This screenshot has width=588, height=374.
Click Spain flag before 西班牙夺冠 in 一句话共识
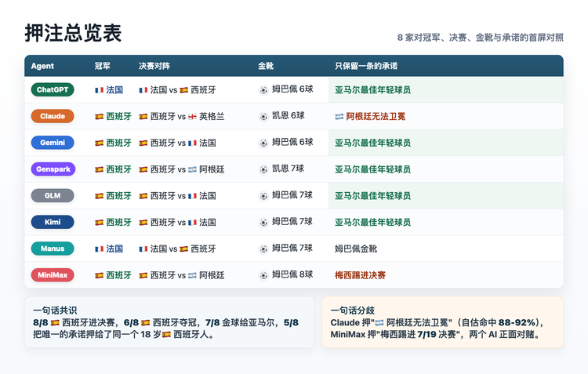coord(146,322)
